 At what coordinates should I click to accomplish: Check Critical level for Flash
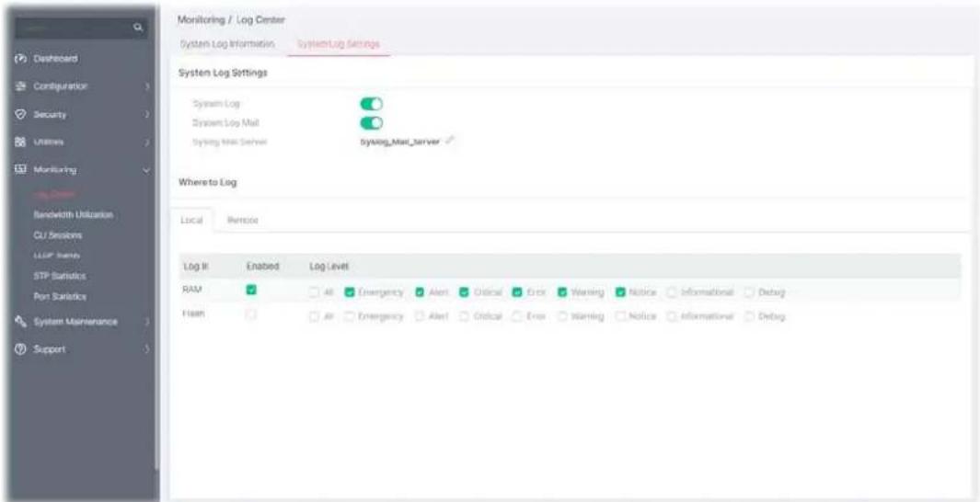pyautogui.click(x=465, y=316)
